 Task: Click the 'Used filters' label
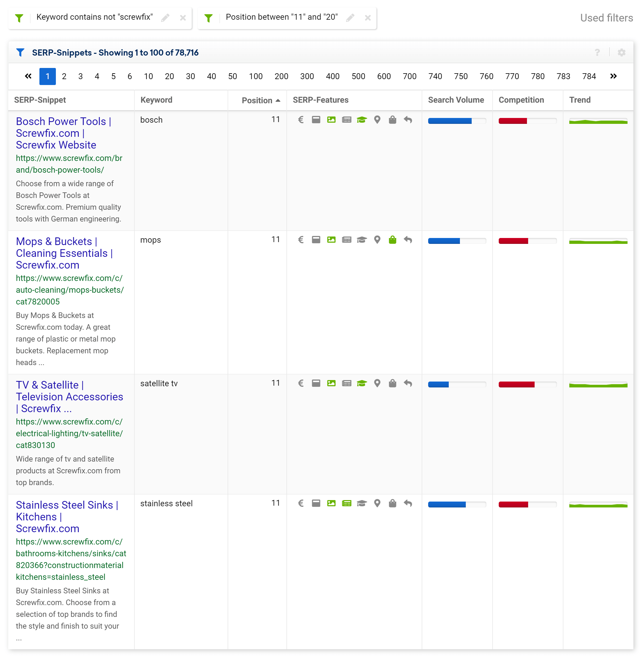point(606,18)
